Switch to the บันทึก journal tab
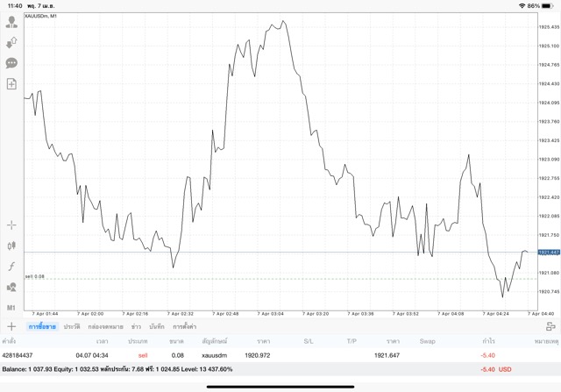Viewport: 561px width, 392px height. coord(157,326)
